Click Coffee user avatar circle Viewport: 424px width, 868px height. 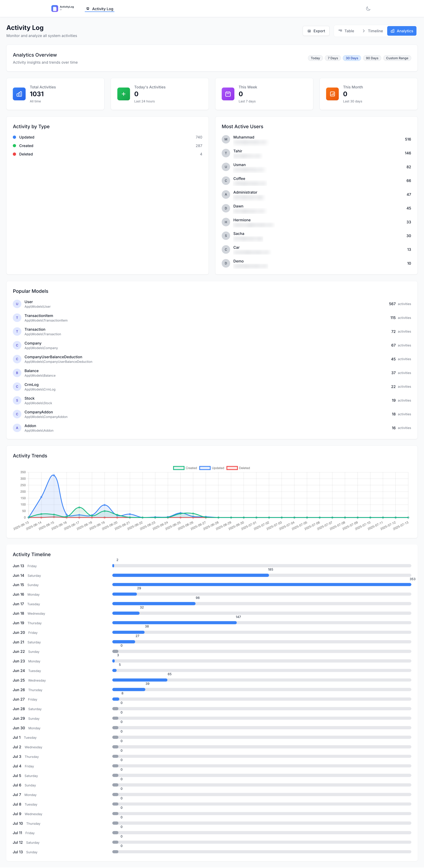coord(226,181)
